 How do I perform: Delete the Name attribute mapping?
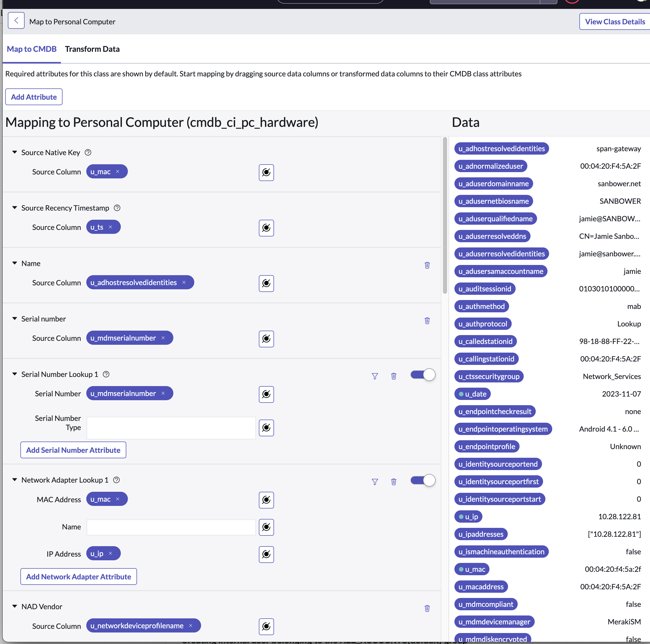(x=427, y=265)
